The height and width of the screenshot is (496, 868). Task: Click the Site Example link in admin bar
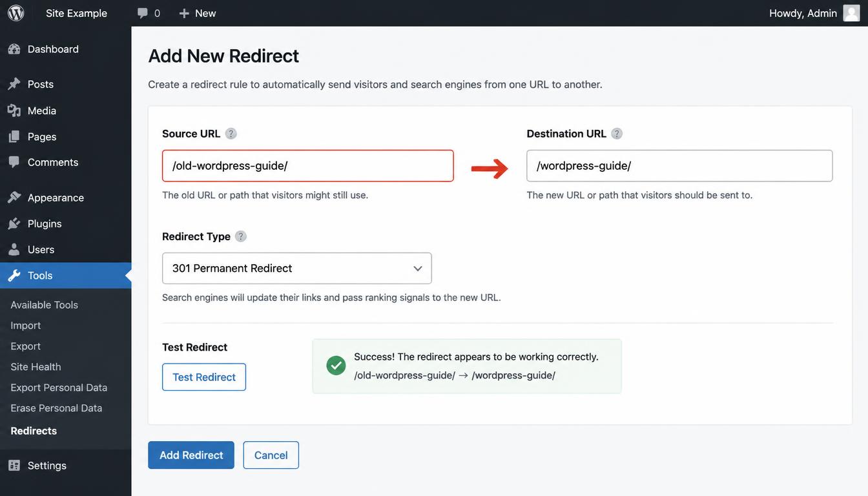[76, 13]
